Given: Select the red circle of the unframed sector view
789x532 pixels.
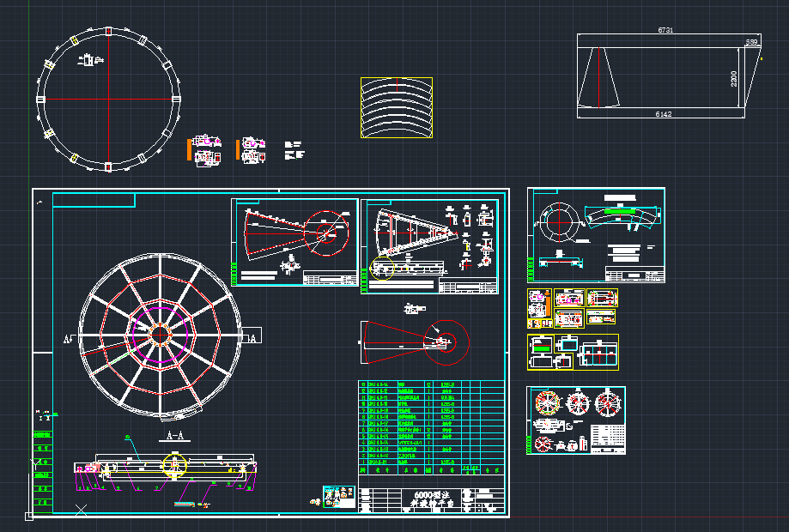Looking at the screenshot, I should click(x=446, y=342).
